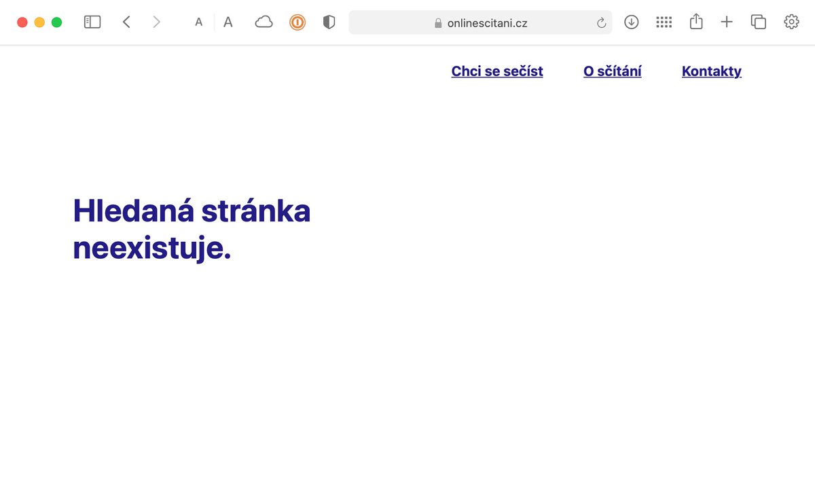Decrease text size with small A

(x=199, y=22)
